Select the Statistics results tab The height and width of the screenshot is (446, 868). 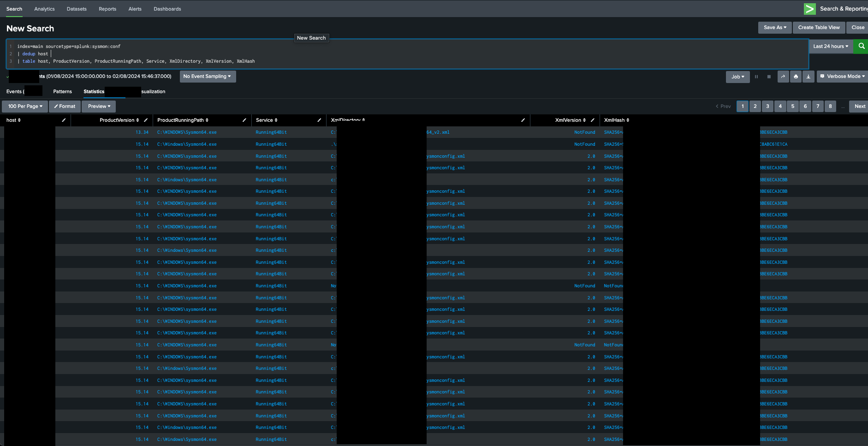click(x=94, y=91)
